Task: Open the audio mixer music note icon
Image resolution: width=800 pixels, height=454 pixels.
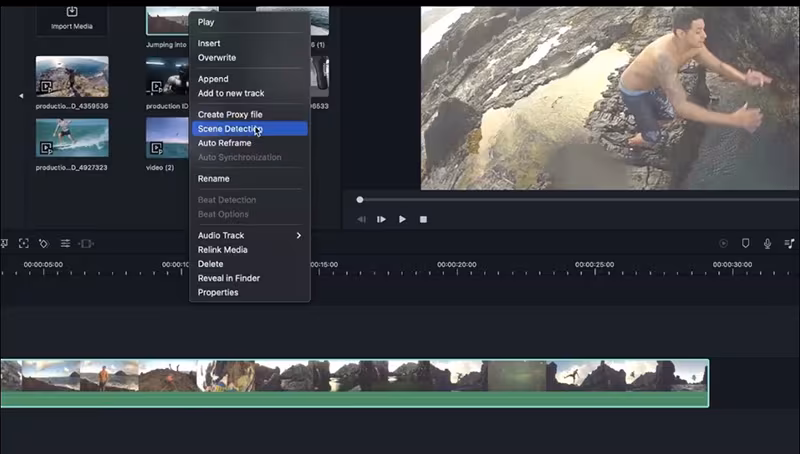Action: pos(789,243)
